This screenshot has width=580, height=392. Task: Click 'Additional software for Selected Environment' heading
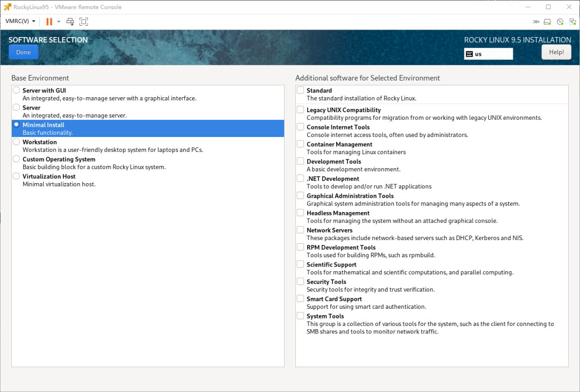pos(368,78)
